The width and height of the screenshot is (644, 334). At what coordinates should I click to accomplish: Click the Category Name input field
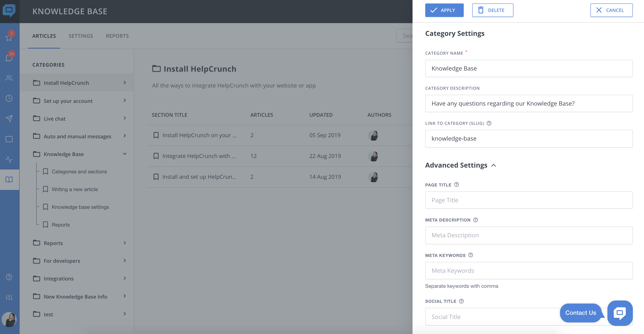(529, 68)
